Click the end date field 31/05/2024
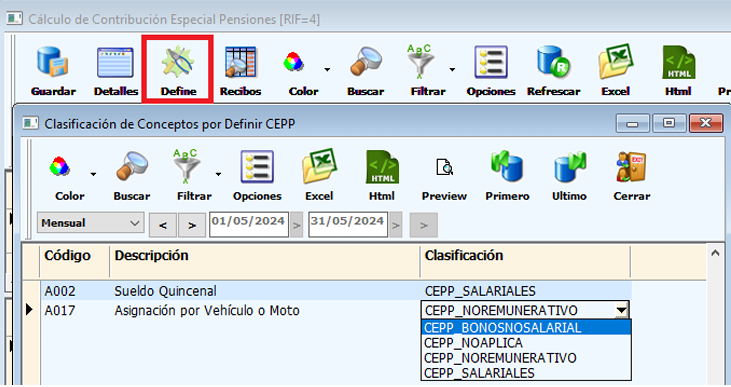 pos(348,224)
